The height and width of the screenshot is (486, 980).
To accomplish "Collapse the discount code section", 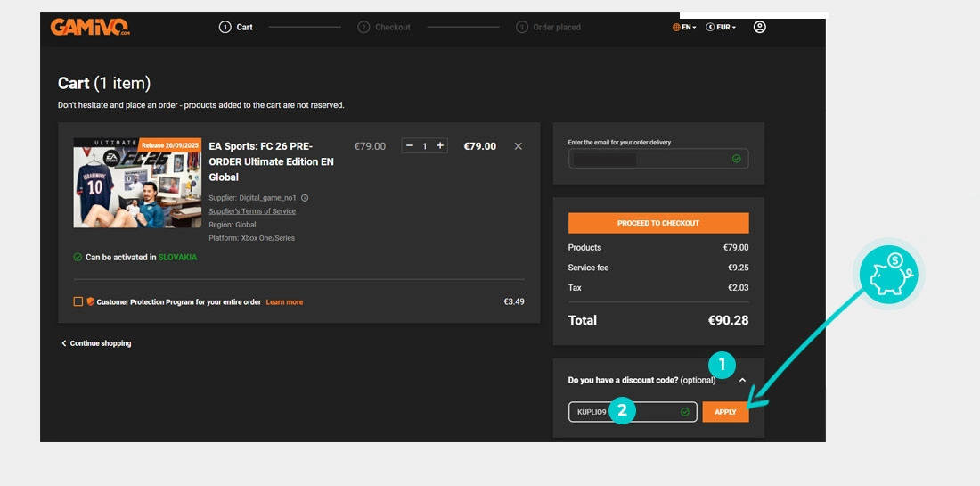I will [x=742, y=381].
